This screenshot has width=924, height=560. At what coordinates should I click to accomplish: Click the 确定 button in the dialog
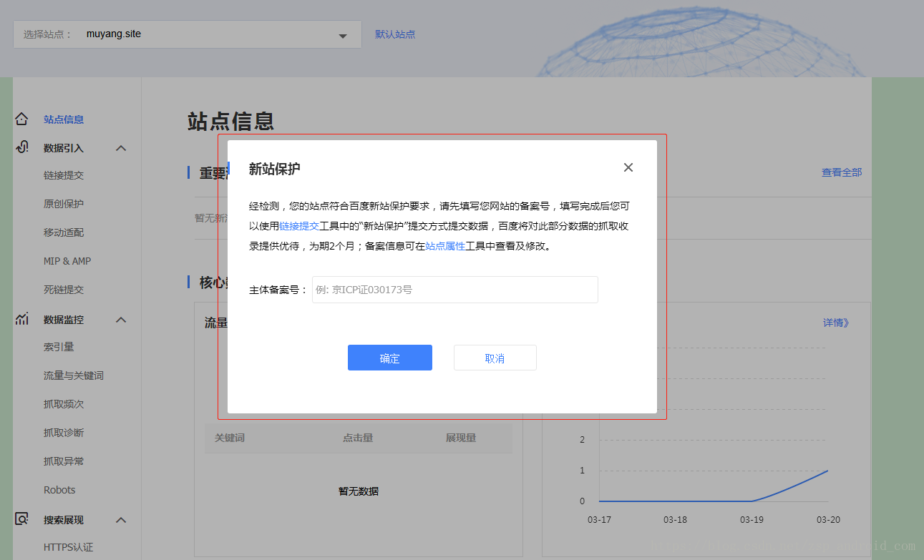[x=390, y=358]
